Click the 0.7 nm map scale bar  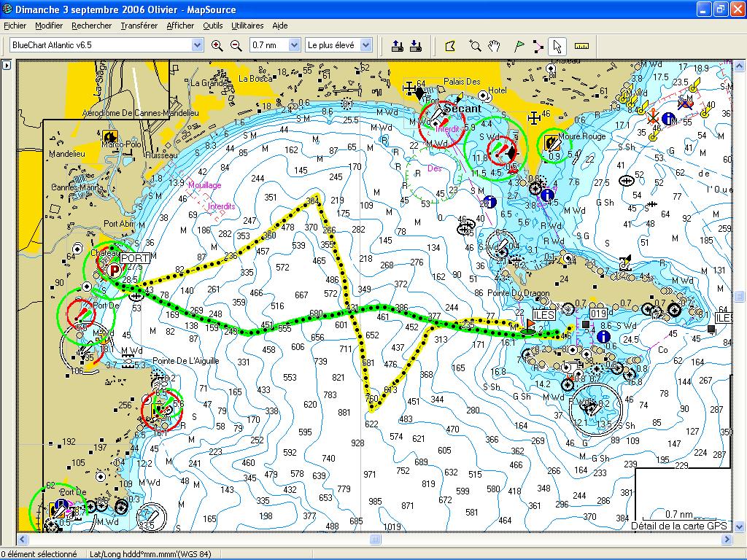point(679,516)
